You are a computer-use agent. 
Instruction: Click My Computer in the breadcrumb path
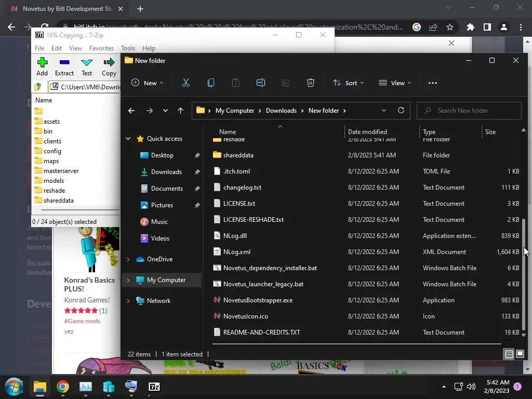click(x=235, y=111)
